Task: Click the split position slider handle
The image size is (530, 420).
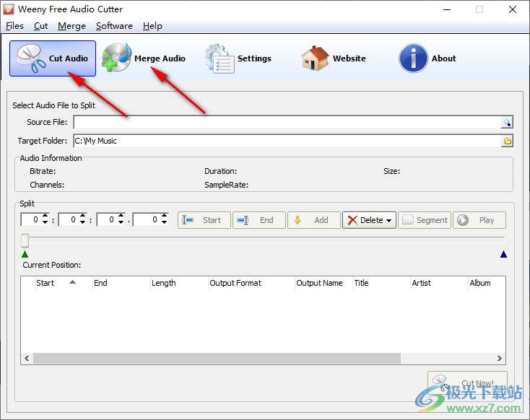Action: [x=25, y=240]
